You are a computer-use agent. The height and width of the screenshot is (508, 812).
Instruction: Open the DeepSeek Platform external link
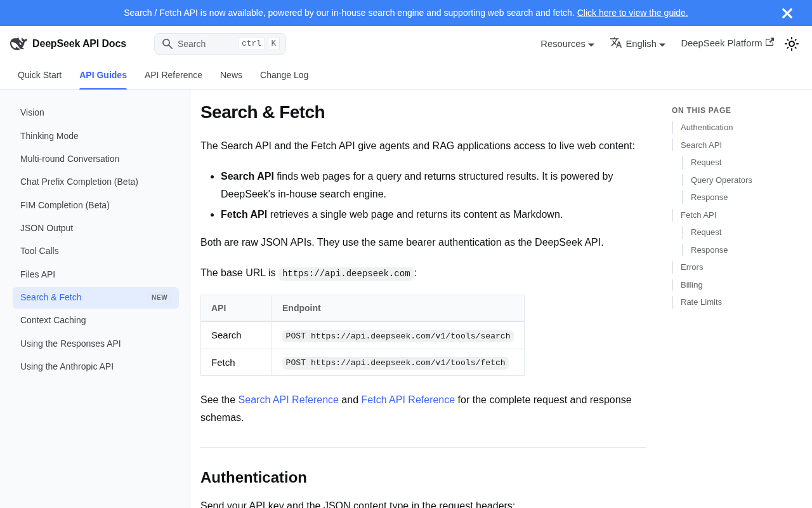(x=727, y=43)
